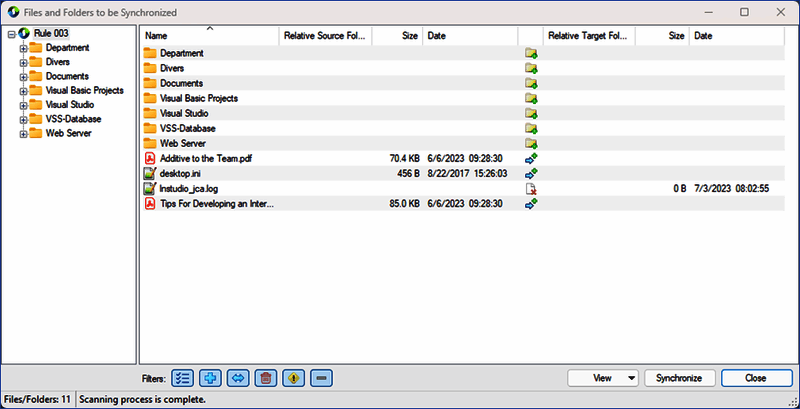
Task: Toggle the yellow warning sign filter
Action: 294,378
